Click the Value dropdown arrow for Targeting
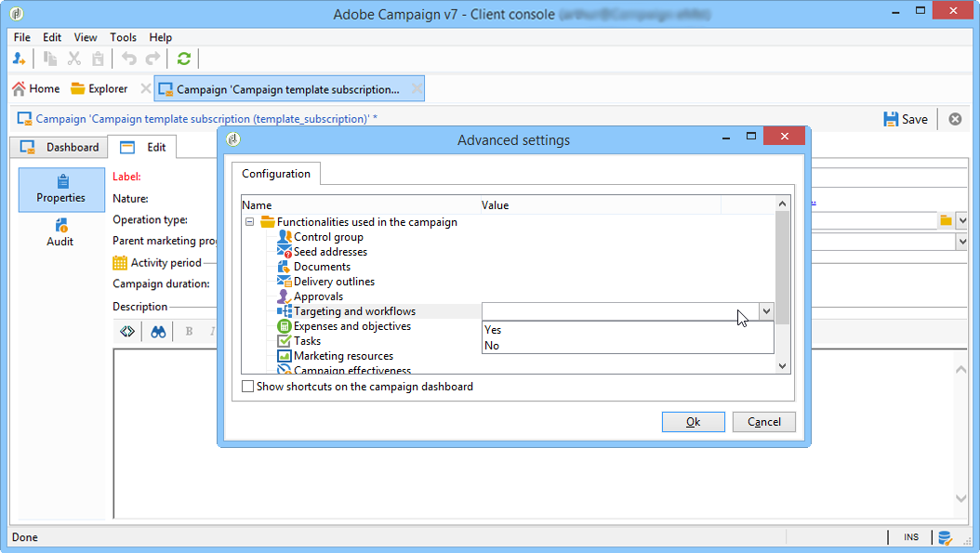 pyautogui.click(x=766, y=311)
